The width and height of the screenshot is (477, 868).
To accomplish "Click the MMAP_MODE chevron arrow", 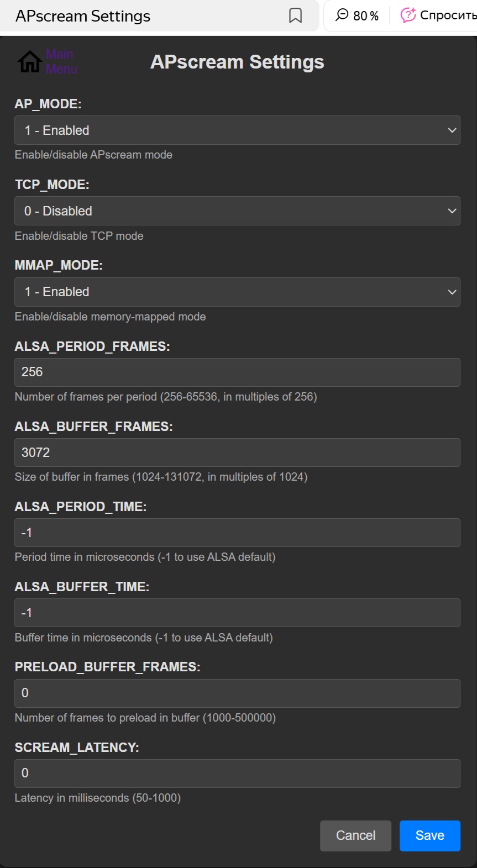I will (x=452, y=292).
